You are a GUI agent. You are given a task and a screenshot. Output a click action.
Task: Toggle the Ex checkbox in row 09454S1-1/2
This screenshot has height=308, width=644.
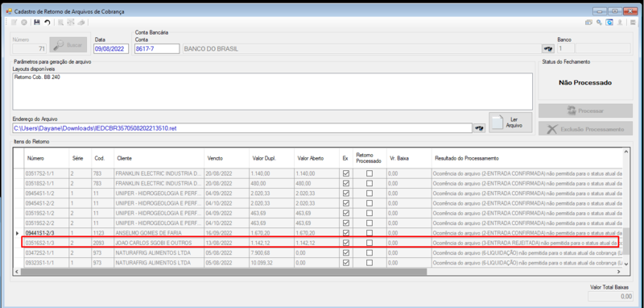point(346,194)
